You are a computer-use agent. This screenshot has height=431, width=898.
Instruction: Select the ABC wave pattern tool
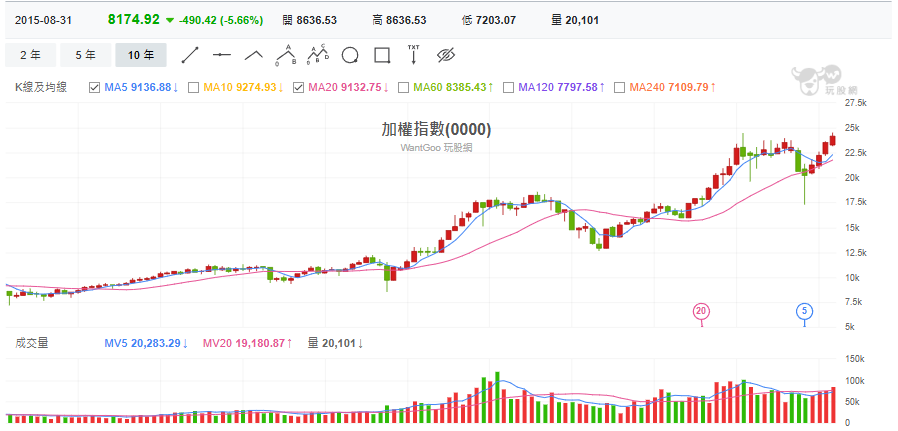click(286, 53)
